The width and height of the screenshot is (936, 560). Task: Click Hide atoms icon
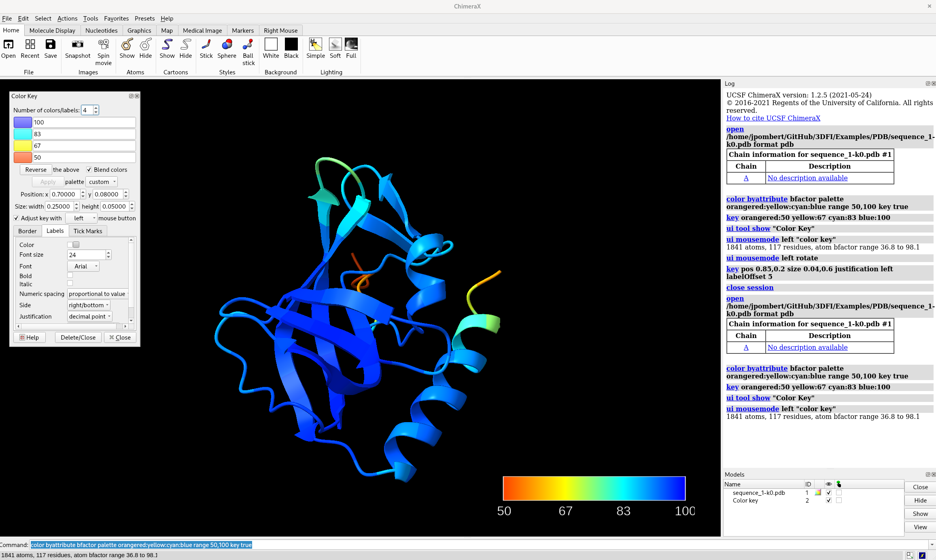(145, 44)
